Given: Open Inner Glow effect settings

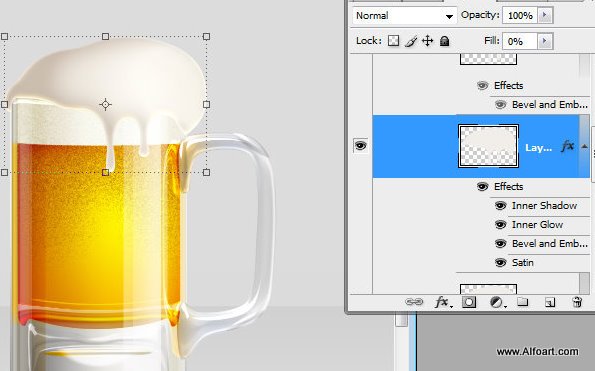Looking at the screenshot, I should pos(537,224).
